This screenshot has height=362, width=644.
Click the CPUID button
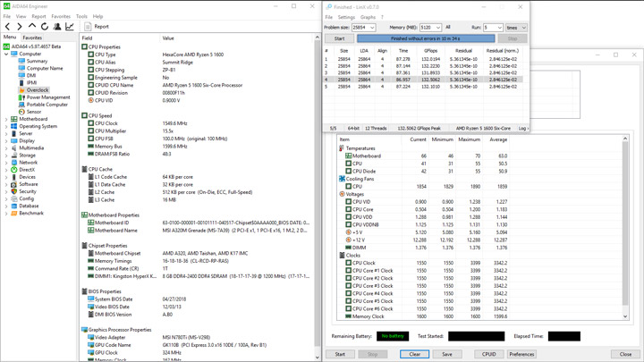(x=488, y=354)
